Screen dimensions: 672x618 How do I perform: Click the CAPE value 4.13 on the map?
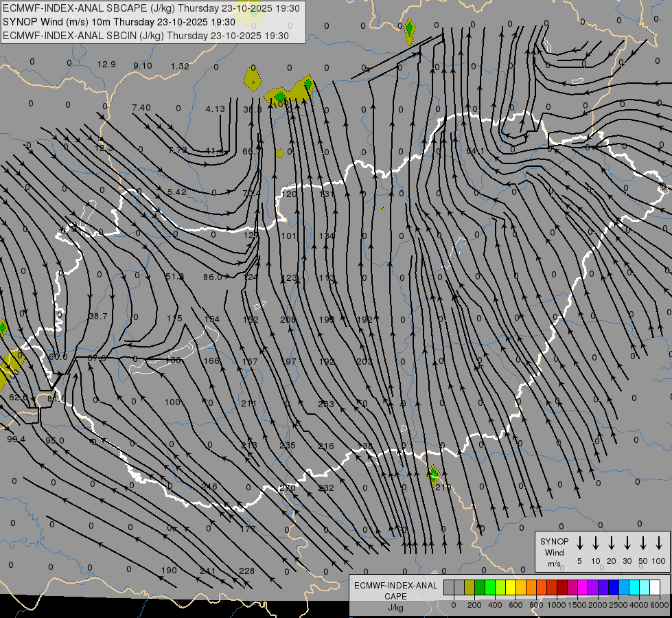tap(215, 109)
